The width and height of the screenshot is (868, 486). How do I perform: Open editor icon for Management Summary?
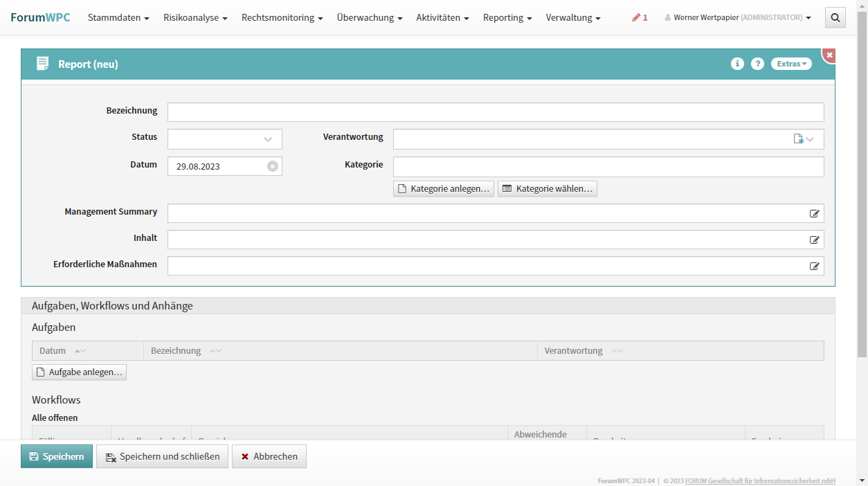coord(814,213)
